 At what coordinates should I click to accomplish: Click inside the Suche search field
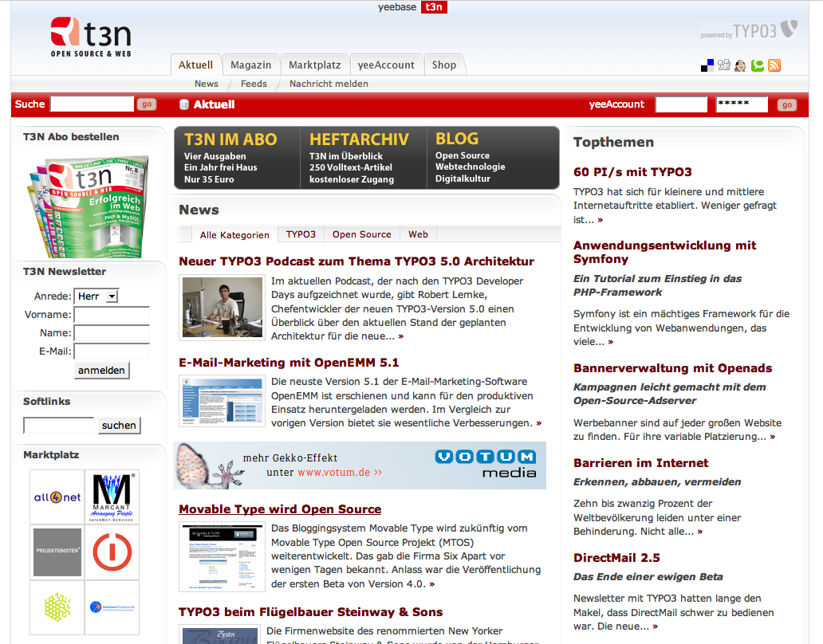pos(92,104)
